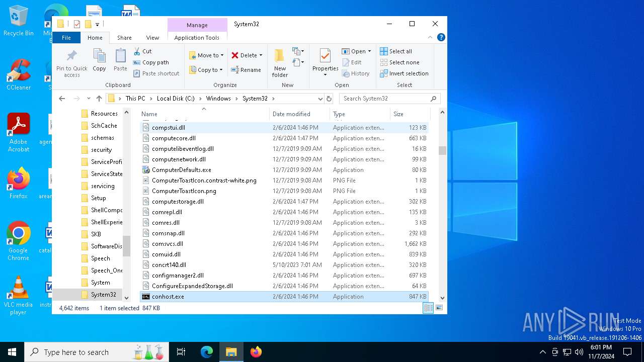Click the file list vertical scrollbar thumb
644x362 pixels.
(442, 150)
